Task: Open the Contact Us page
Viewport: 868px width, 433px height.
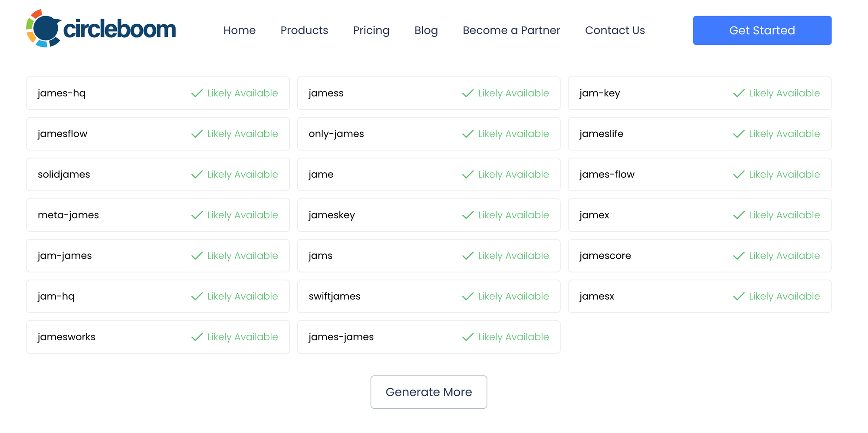Action: click(615, 30)
